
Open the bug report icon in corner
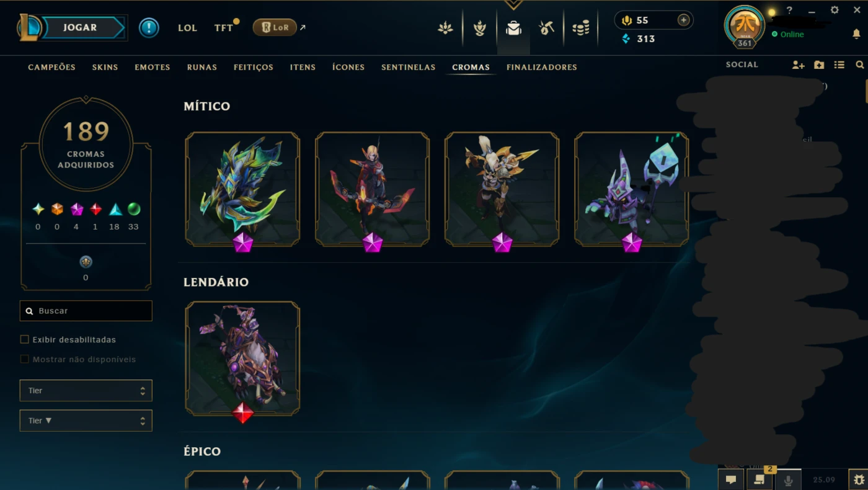click(x=859, y=479)
